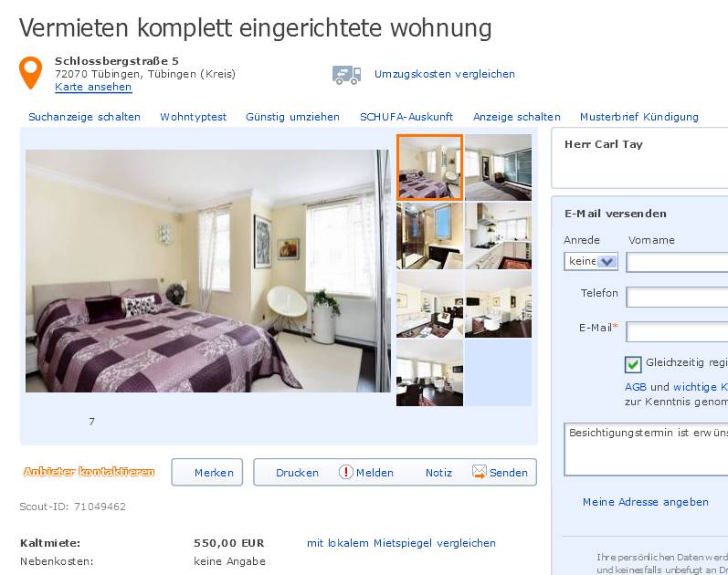
Task: Select the highlighted purple bedroom thumbnail
Action: (x=429, y=168)
